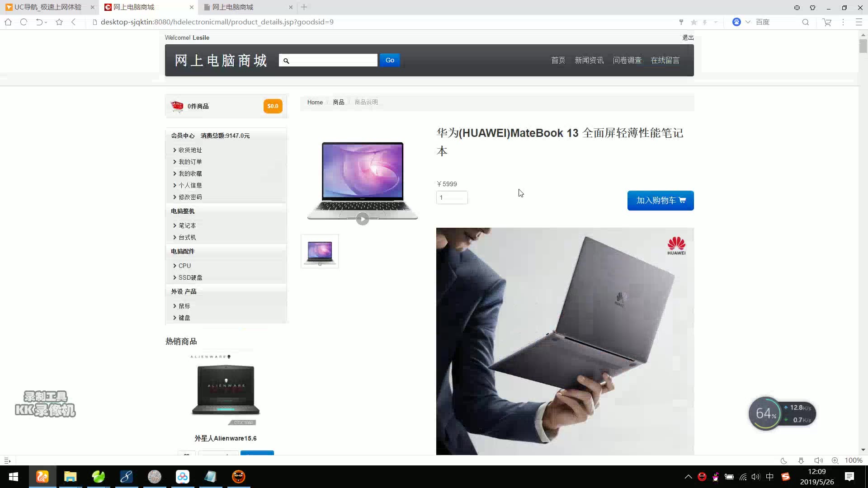Click the quantity input field
The width and height of the screenshot is (868, 488).
(x=452, y=197)
